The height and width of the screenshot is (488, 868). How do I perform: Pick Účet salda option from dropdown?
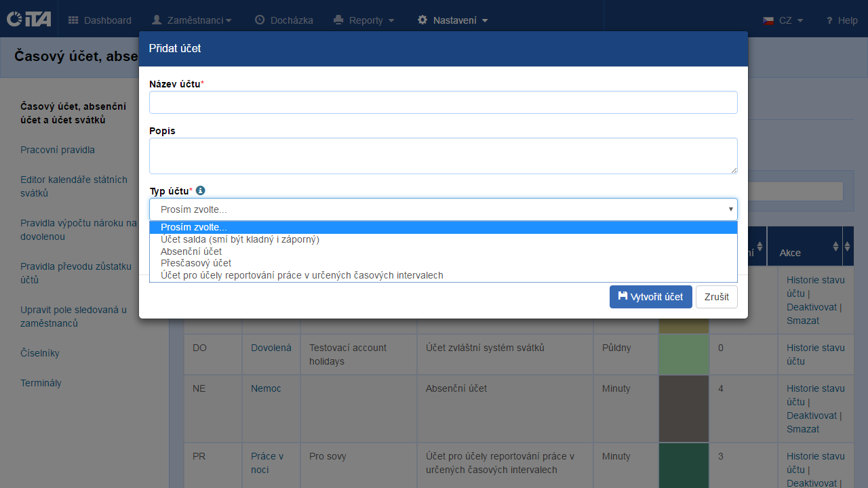click(x=239, y=239)
